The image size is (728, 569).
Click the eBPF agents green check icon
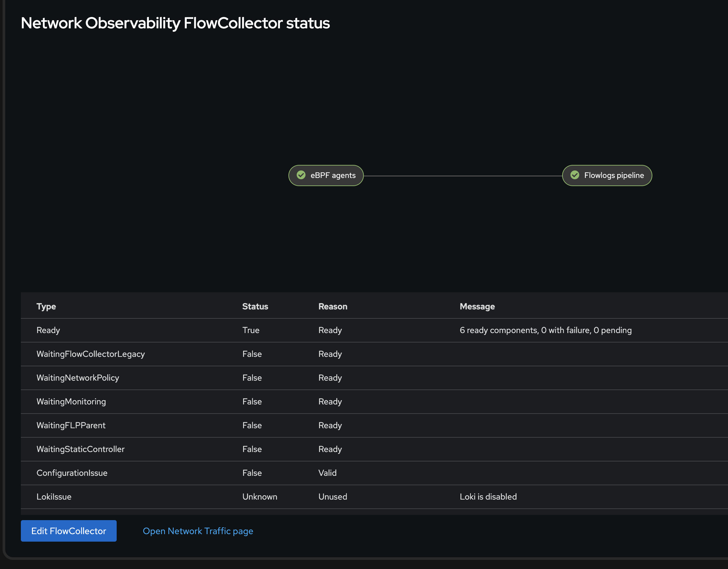301,175
